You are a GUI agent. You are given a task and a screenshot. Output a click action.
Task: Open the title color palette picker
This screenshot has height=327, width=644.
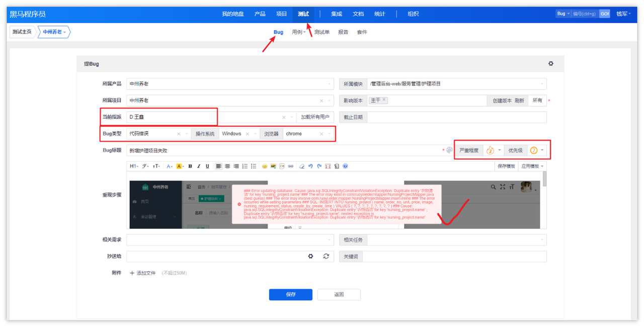(449, 150)
